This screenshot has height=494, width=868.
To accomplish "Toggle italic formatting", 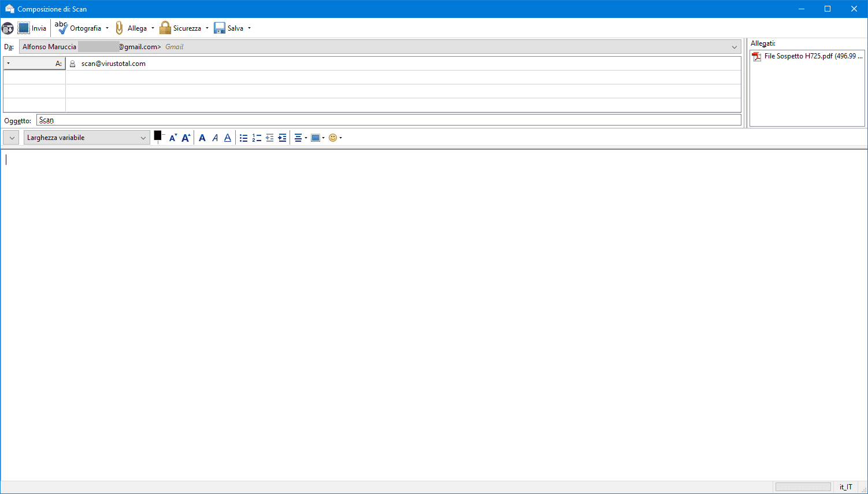I will pyautogui.click(x=215, y=138).
